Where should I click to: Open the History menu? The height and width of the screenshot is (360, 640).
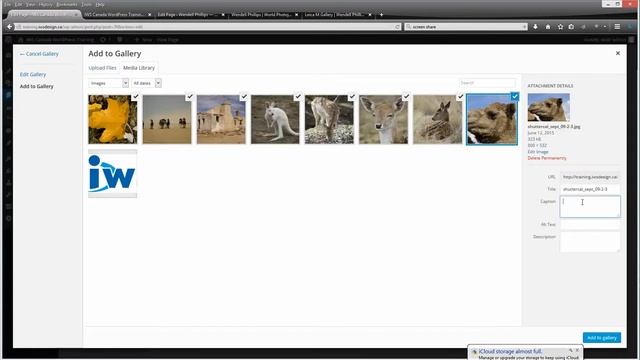45,4
